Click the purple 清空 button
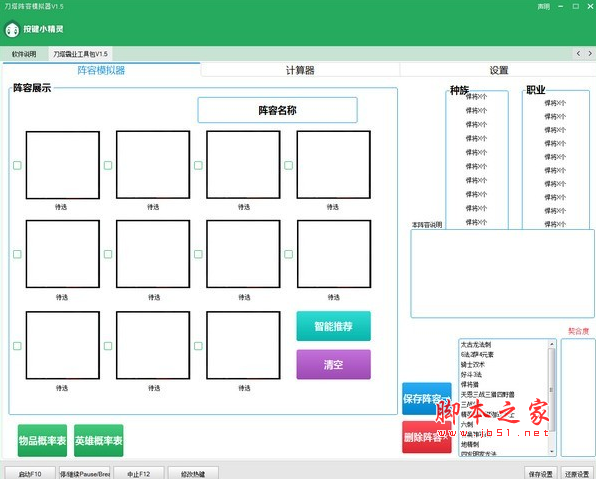The image size is (596, 479). point(333,365)
